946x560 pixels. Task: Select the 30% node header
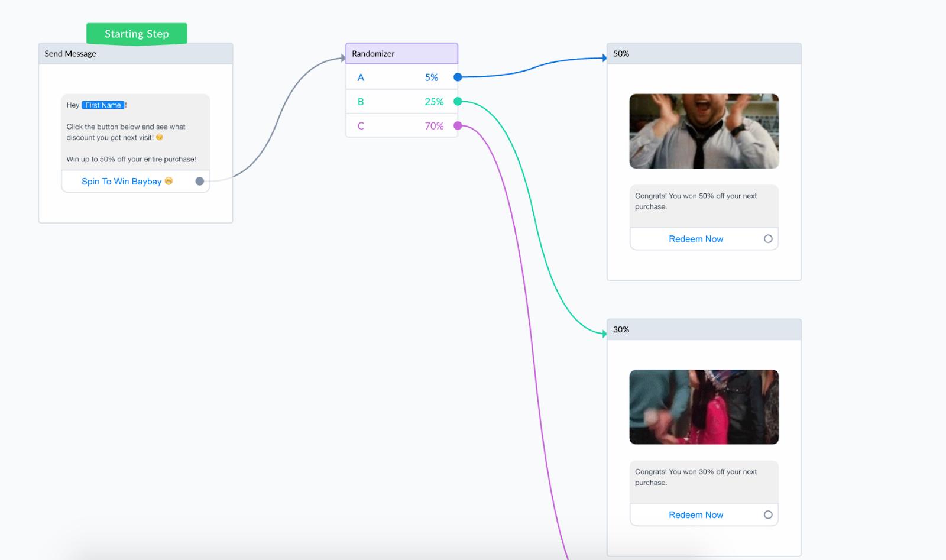pos(704,329)
